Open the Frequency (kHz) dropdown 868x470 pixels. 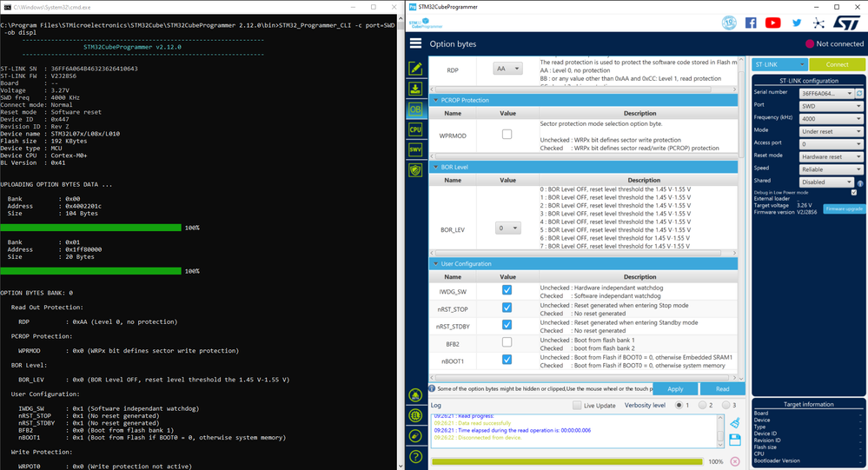831,119
